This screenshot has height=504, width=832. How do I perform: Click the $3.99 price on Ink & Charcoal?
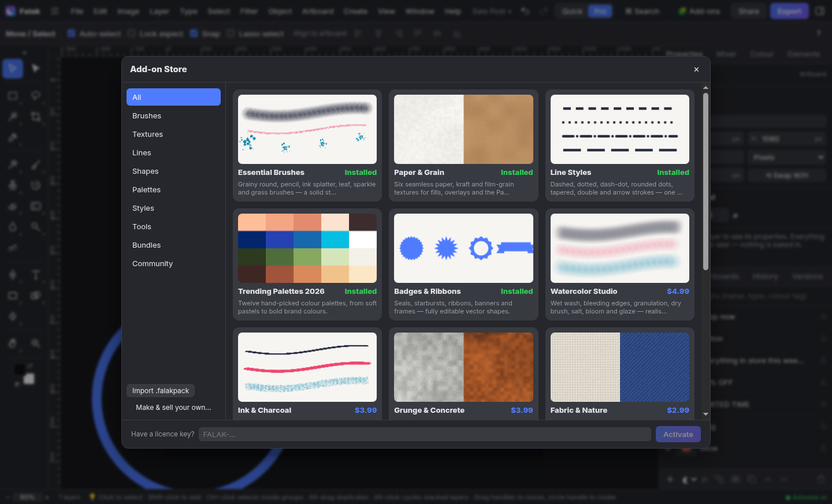366,410
